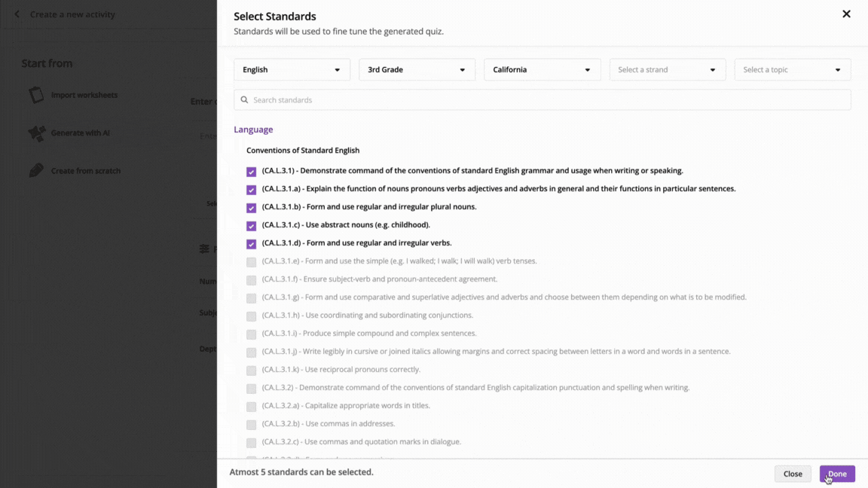
Task: Close the Select Standards dialog with X
Action: point(846,14)
